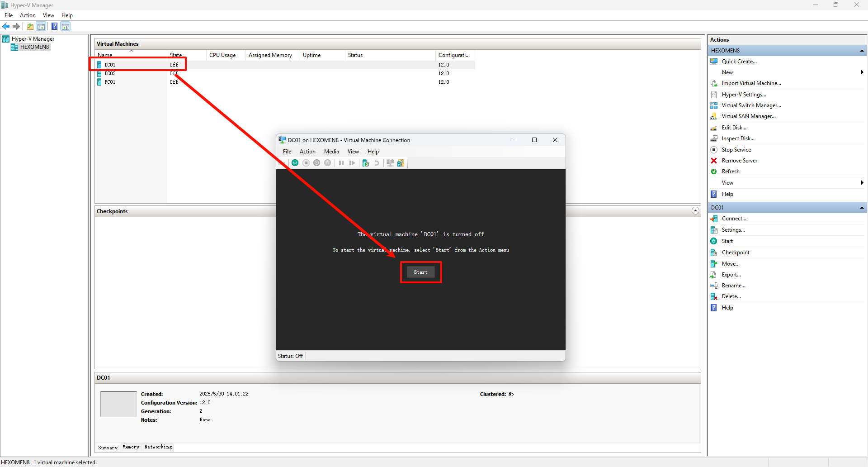Click the Pause icon in the VM Connection toolbar
This screenshot has width=868, height=467.
(341, 163)
